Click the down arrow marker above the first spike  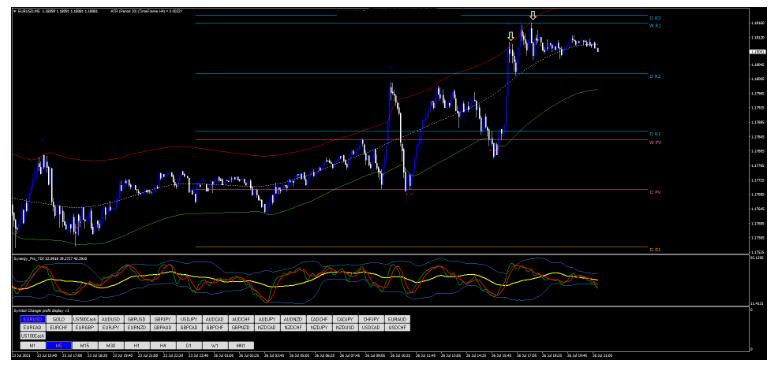[511, 36]
